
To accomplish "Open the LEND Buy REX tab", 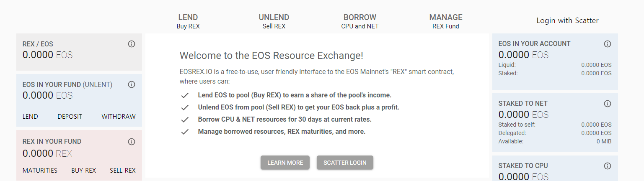I will pyautogui.click(x=188, y=21).
